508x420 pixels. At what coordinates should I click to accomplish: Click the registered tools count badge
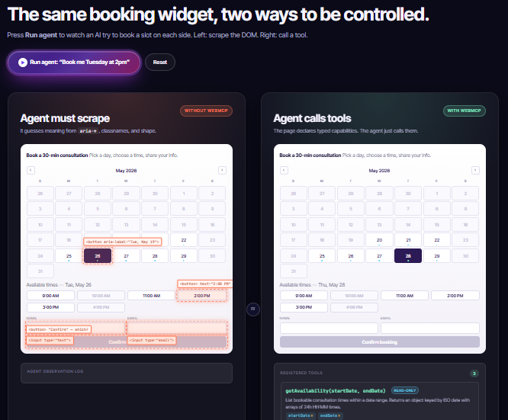point(474,374)
